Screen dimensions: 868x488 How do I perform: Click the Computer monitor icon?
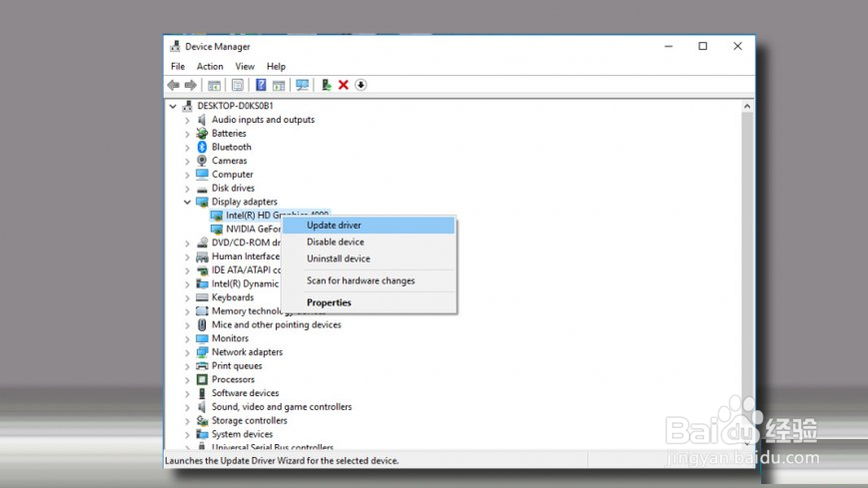(202, 175)
